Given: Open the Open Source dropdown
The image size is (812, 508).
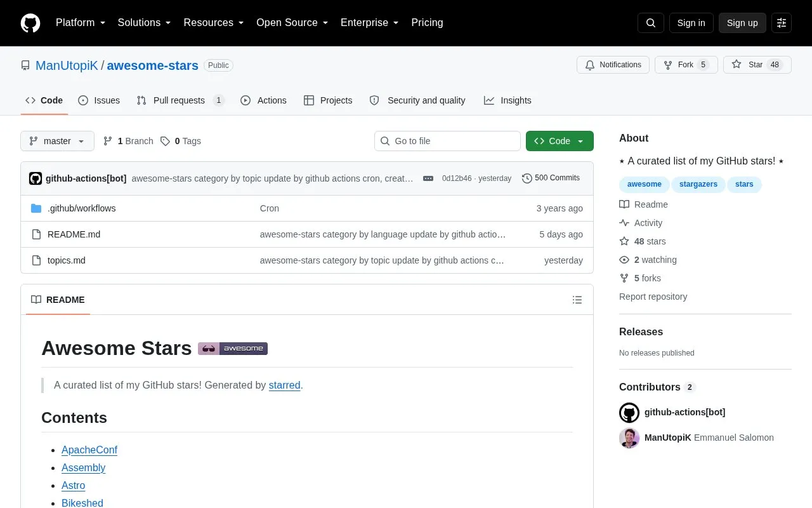Looking at the screenshot, I should tap(292, 23).
